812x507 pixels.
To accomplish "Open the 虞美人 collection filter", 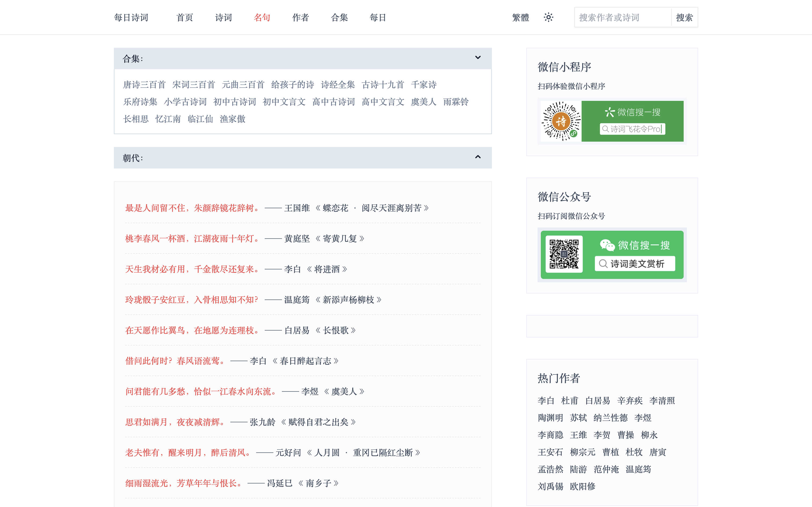I will tap(423, 102).
